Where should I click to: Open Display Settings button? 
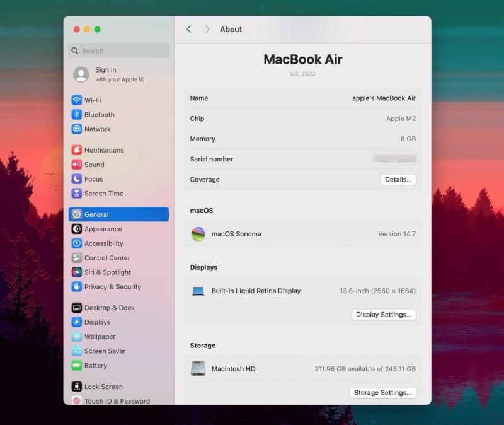coord(384,314)
